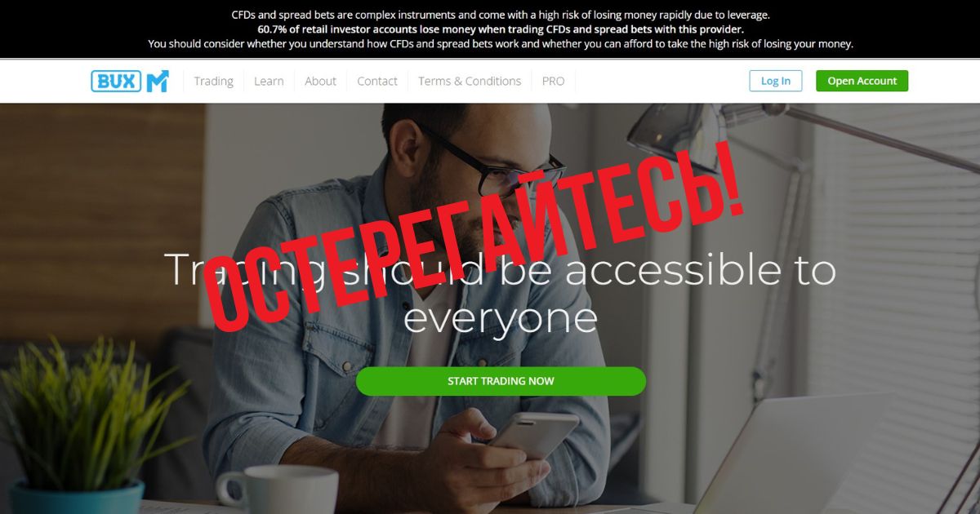Select Contact in the navigation bar
The image size is (980, 514).
pyautogui.click(x=377, y=81)
